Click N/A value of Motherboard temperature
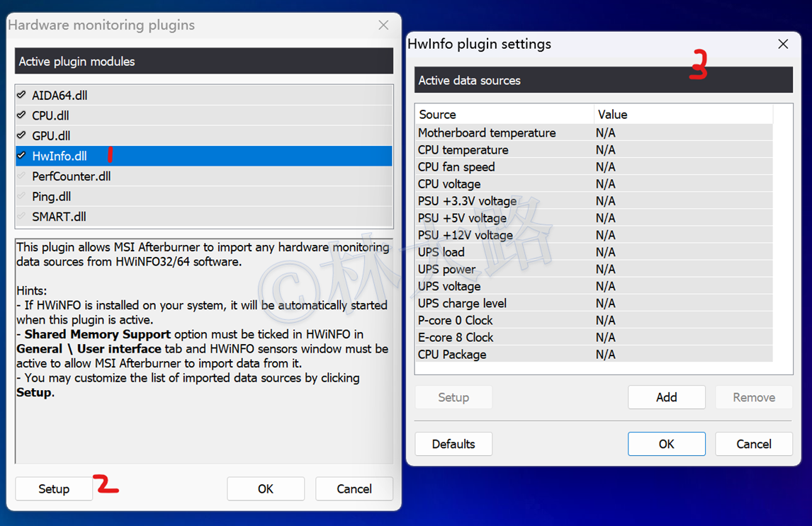 [605, 133]
